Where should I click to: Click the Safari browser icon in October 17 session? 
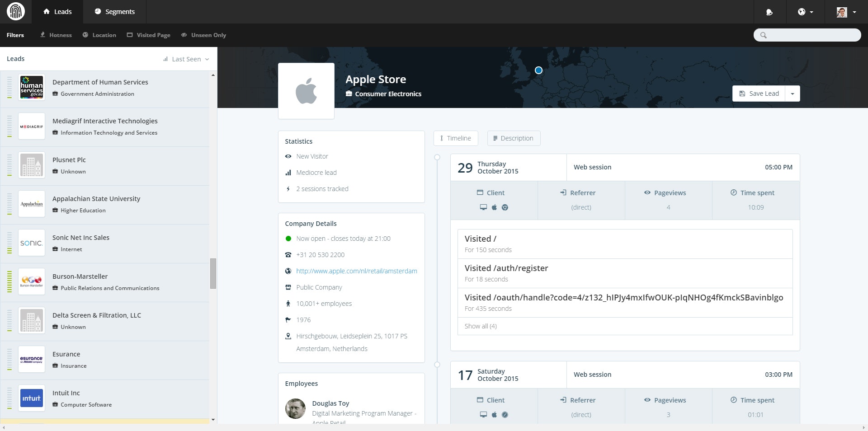pyautogui.click(x=505, y=415)
